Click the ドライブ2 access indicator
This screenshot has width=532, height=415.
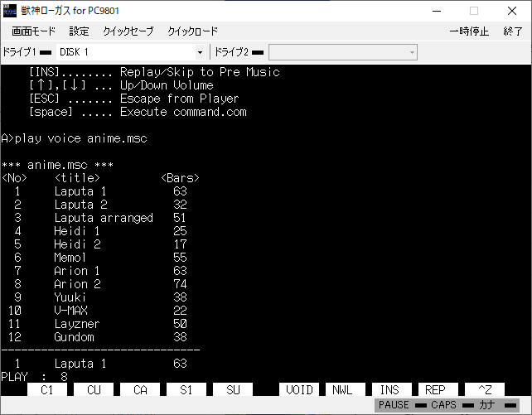pyautogui.click(x=258, y=52)
